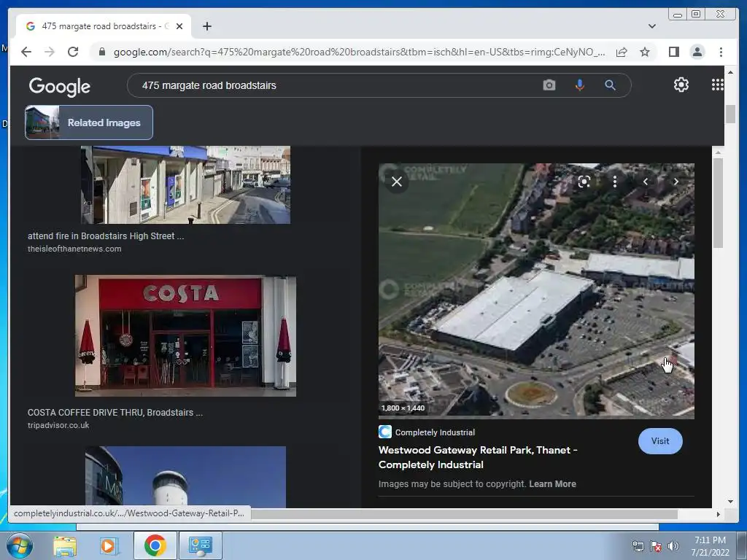The image size is (747, 560).
Task: Open Action Center flag tray icon
Action: click(656, 546)
